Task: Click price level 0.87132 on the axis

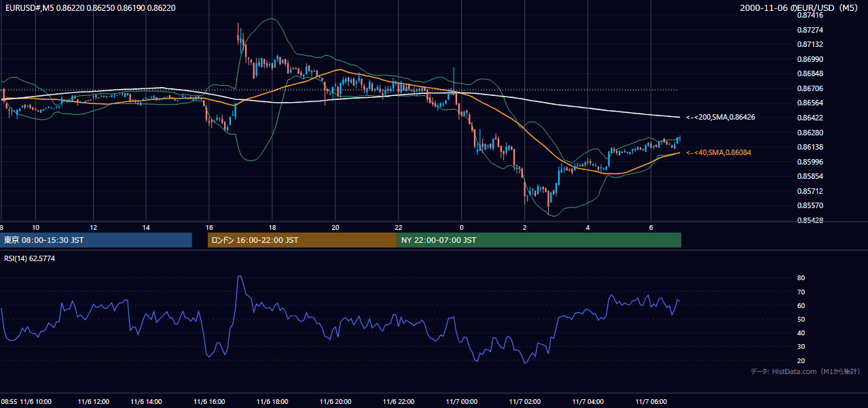Action: (x=810, y=44)
